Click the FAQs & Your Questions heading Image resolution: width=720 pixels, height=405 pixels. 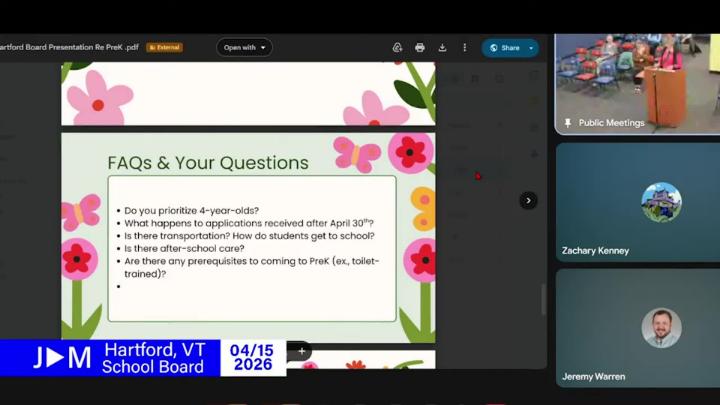208,162
